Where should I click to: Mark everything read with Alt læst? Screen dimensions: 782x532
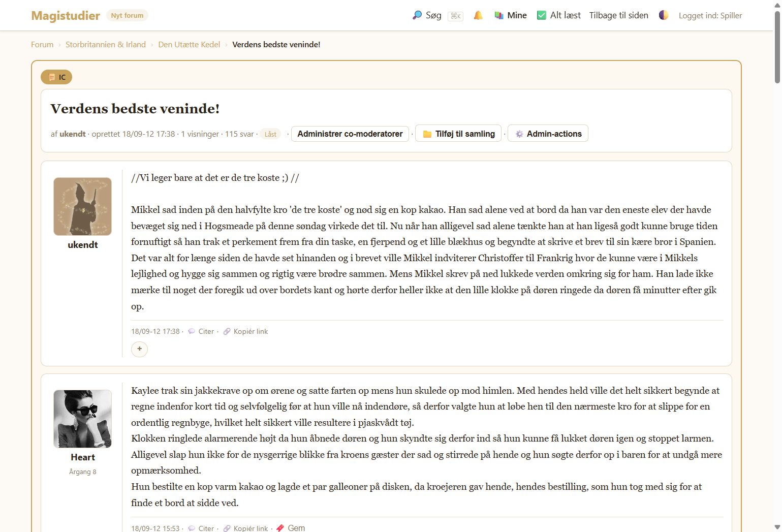tap(559, 15)
